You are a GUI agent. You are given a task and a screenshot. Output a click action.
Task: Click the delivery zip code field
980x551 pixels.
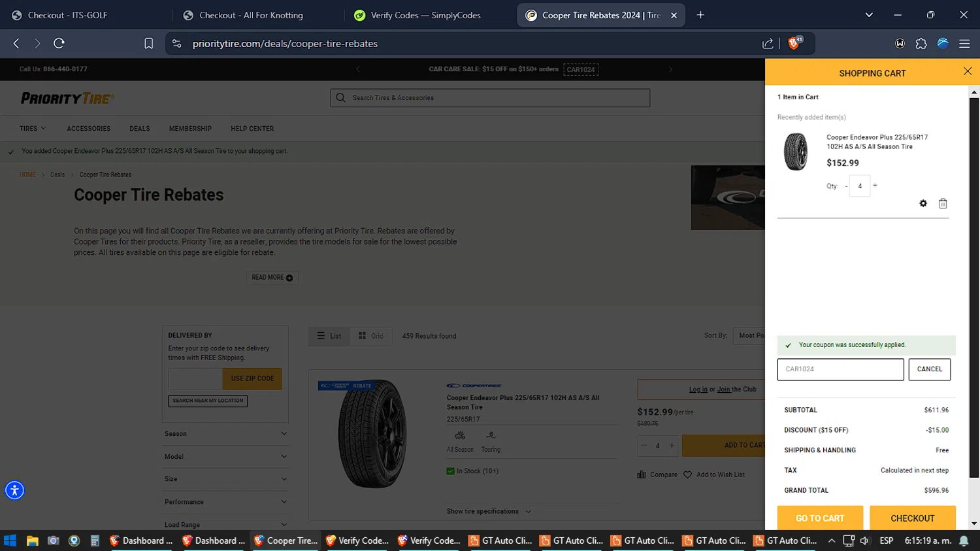click(x=195, y=378)
